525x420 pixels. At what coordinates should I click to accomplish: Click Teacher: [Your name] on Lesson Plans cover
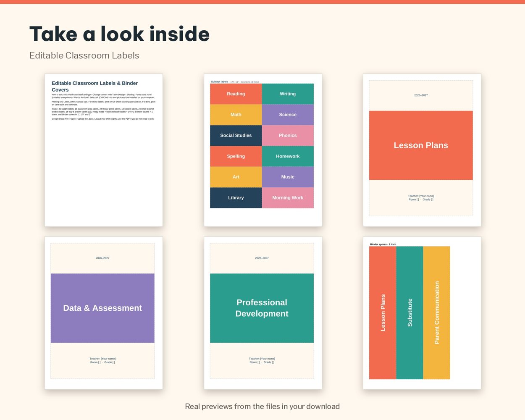click(x=421, y=196)
